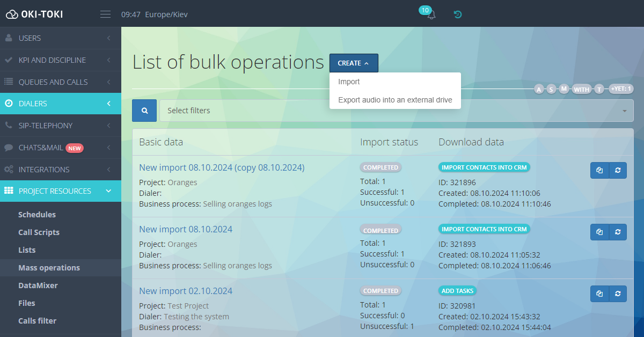Click the OKI-TOKI cloud logo icon
Image resolution: width=644 pixels, height=337 pixels.
point(12,14)
